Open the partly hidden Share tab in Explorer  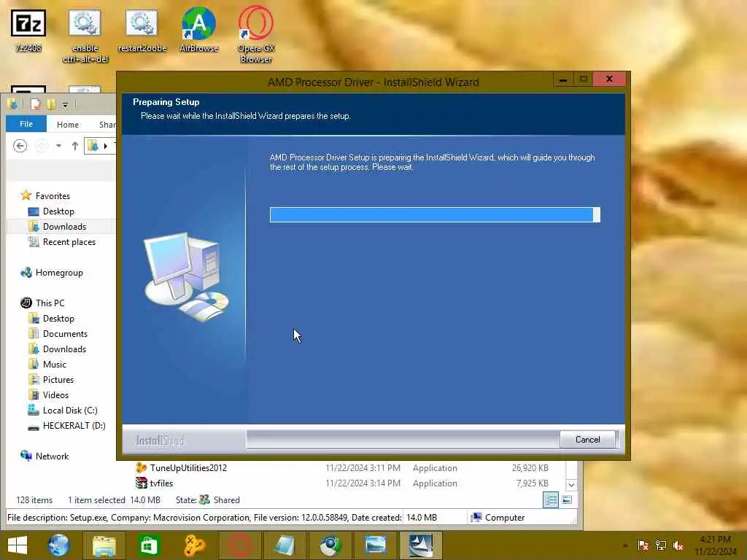pyautogui.click(x=107, y=124)
